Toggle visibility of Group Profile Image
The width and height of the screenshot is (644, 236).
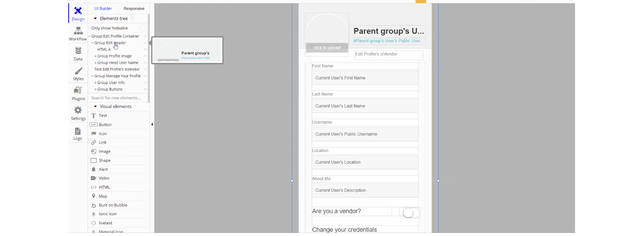[x=145, y=56]
